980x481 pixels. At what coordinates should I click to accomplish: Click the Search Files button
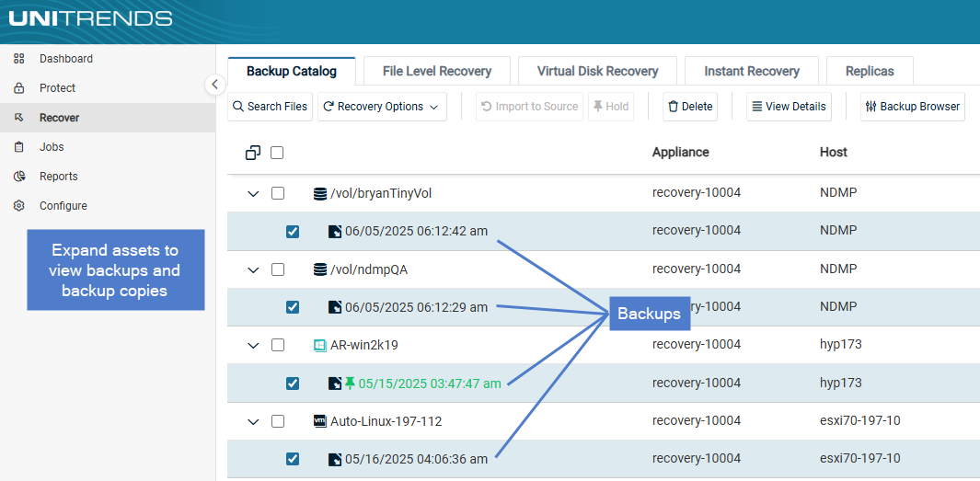(270, 107)
